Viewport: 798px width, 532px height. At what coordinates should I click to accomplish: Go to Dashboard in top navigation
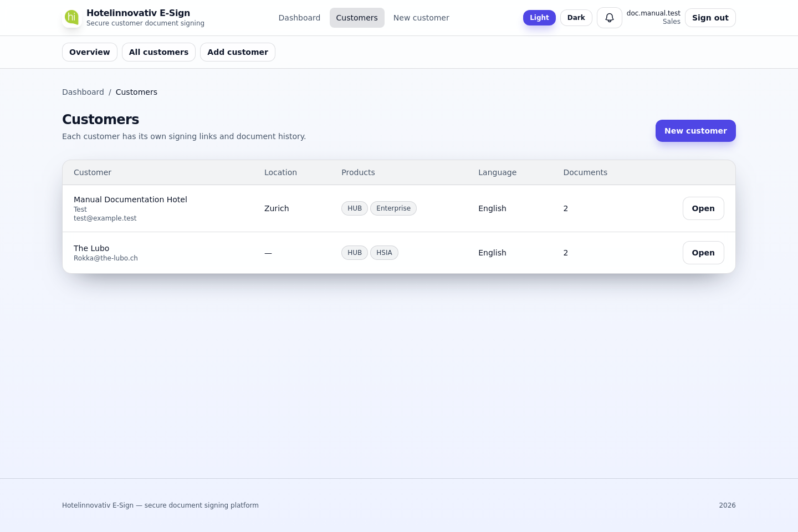299,18
